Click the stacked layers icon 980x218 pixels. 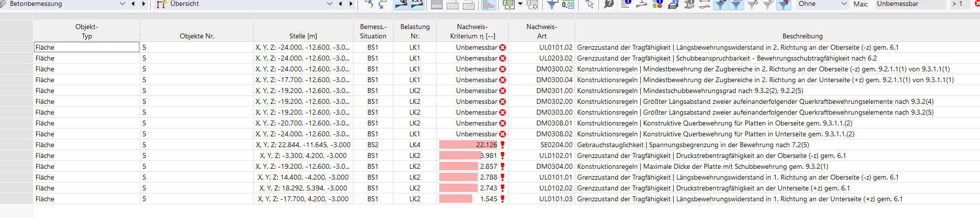(x=673, y=4)
